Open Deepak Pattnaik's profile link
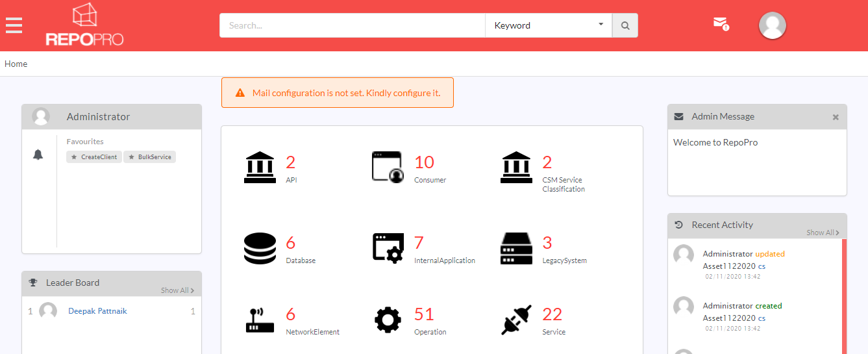 coord(97,311)
